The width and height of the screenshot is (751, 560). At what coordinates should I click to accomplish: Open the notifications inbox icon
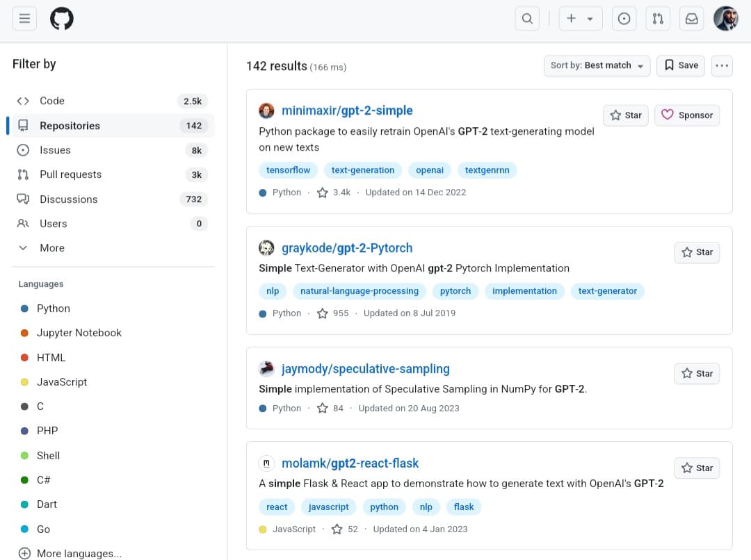692,19
